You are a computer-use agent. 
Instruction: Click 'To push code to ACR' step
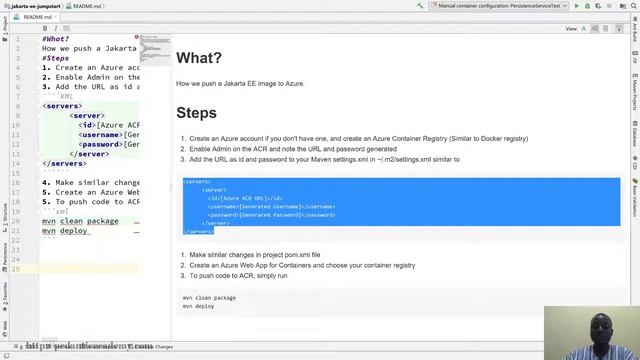pos(238,276)
